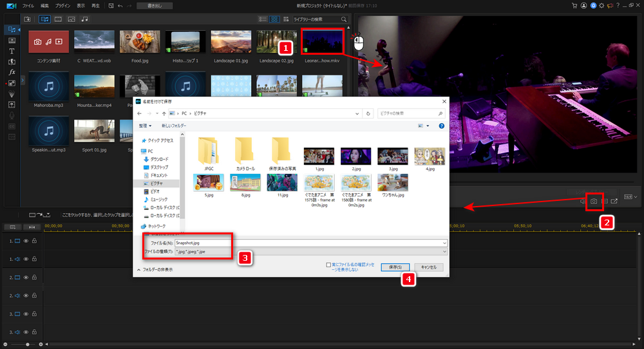Click the save project disk icon

pyautogui.click(x=111, y=5)
